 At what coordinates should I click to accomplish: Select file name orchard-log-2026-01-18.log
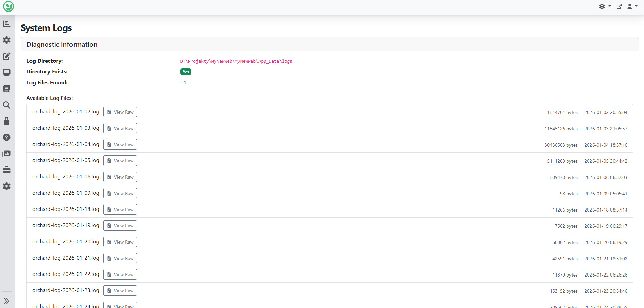pyautogui.click(x=66, y=209)
